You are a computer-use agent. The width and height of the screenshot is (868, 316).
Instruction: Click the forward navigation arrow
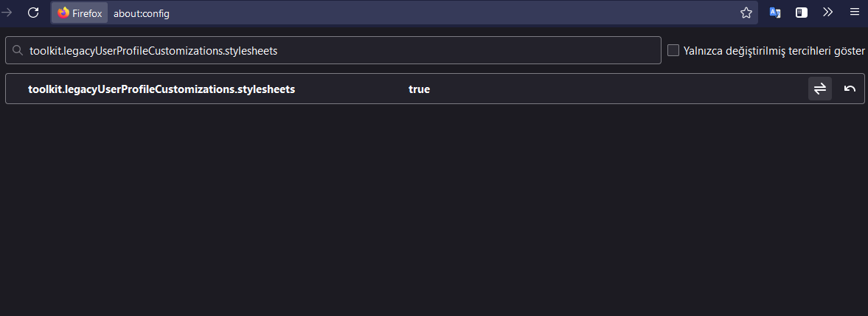tap(7, 13)
